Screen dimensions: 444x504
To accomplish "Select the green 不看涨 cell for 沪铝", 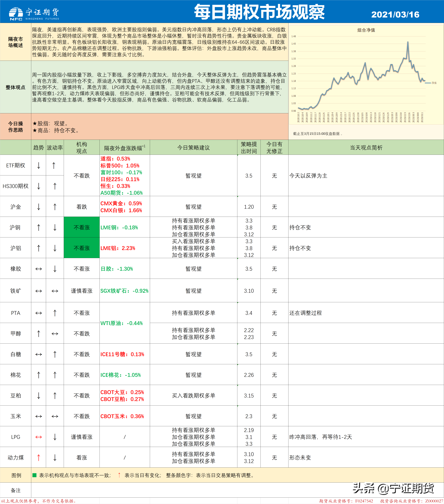I will coord(82,248).
